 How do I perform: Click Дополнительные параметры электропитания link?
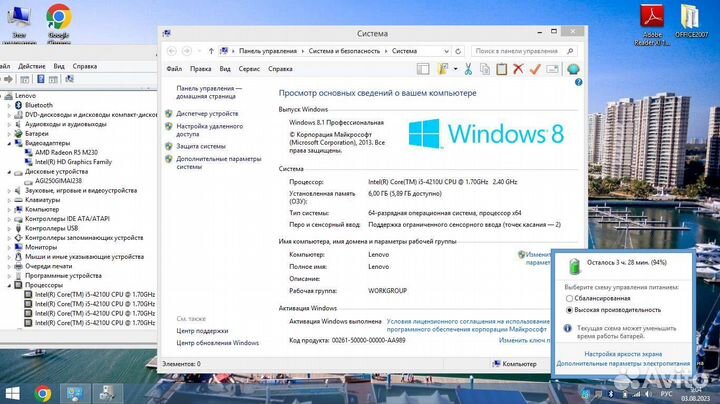click(x=623, y=363)
